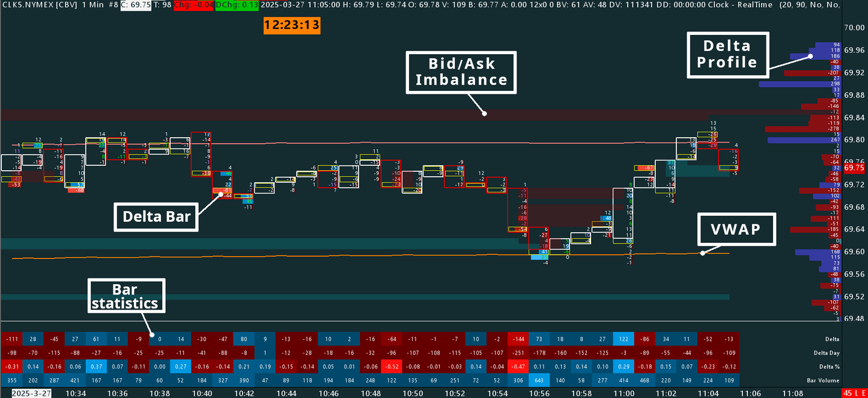This screenshot has width=868, height=398.
Task: Select the Bid/Ask Imbalance annotation box
Action: [x=461, y=72]
